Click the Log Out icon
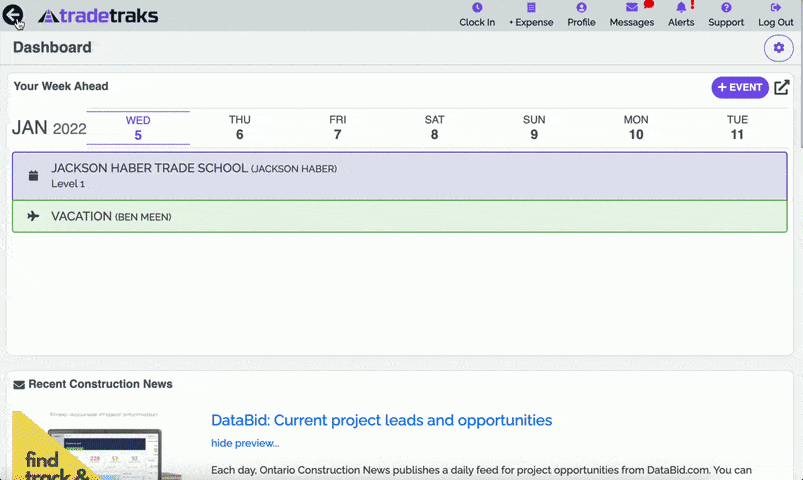Image resolution: width=803 pixels, height=480 pixels. pyautogui.click(x=775, y=8)
